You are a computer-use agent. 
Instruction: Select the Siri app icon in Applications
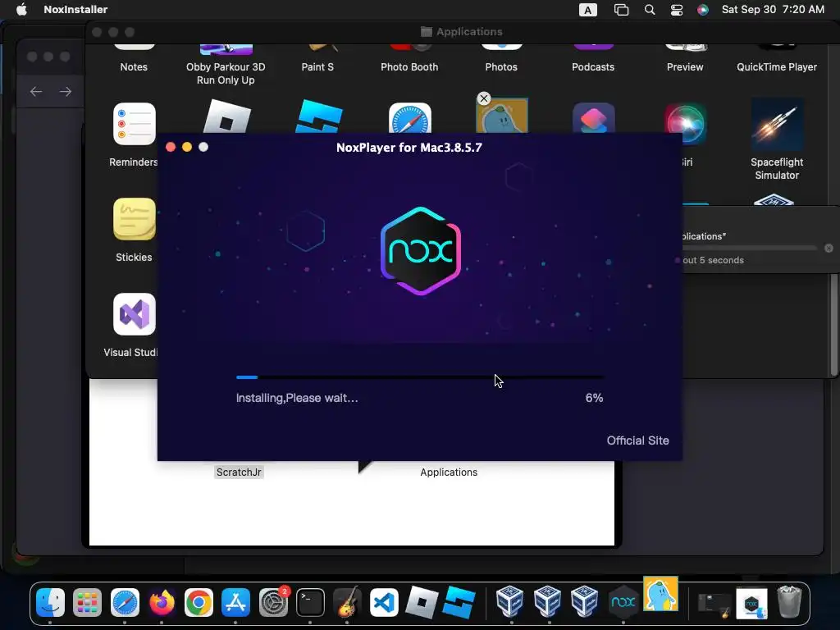685,122
